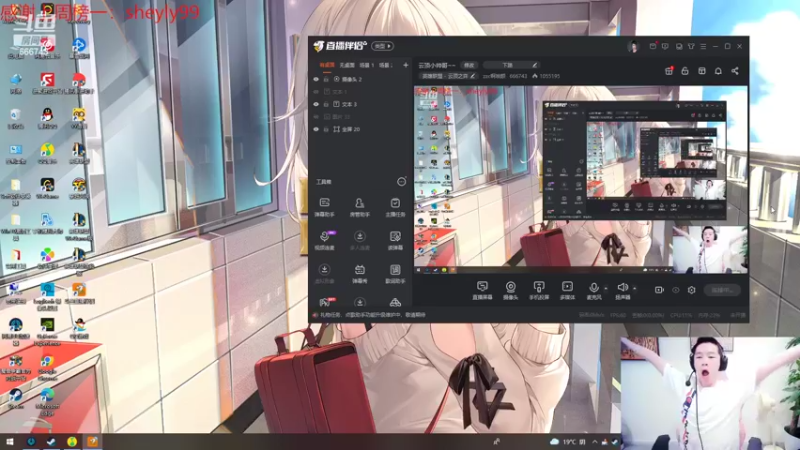This screenshot has width=800, height=450.
Task: Open the notification bell icon
Action: (x=718, y=71)
